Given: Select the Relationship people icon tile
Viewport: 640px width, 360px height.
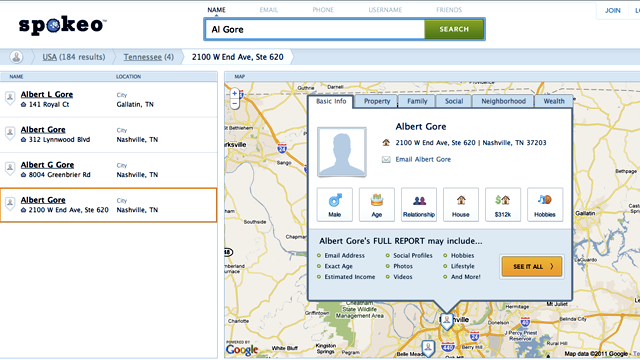Looking at the screenshot, I should [x=419, y=204].
